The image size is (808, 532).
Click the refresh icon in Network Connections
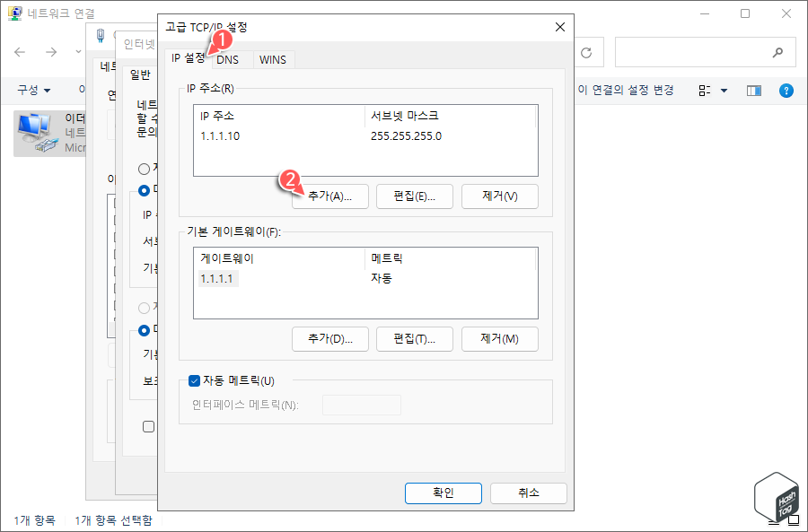pyautogui.click(x=586, y=51)
